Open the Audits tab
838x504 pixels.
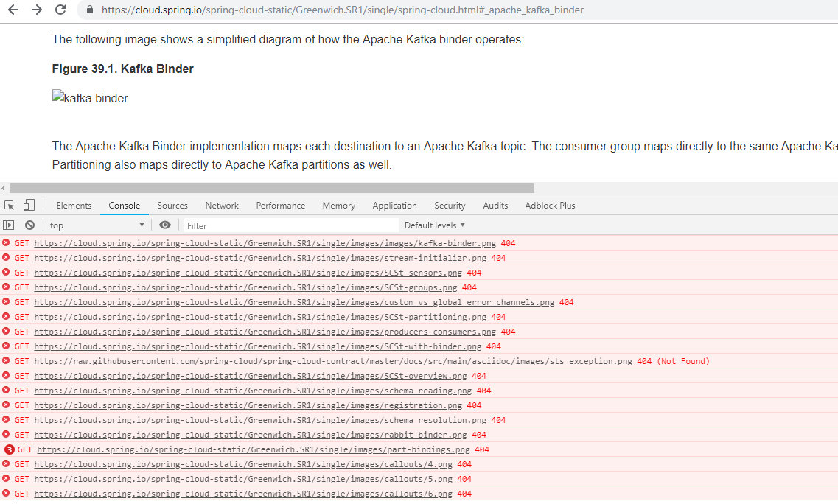pos(495,206)
